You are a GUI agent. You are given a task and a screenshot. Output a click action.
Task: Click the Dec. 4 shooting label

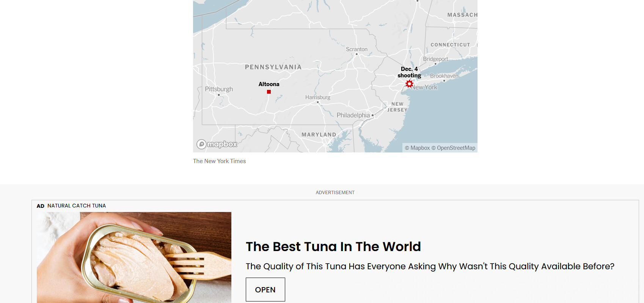[409, 72]
